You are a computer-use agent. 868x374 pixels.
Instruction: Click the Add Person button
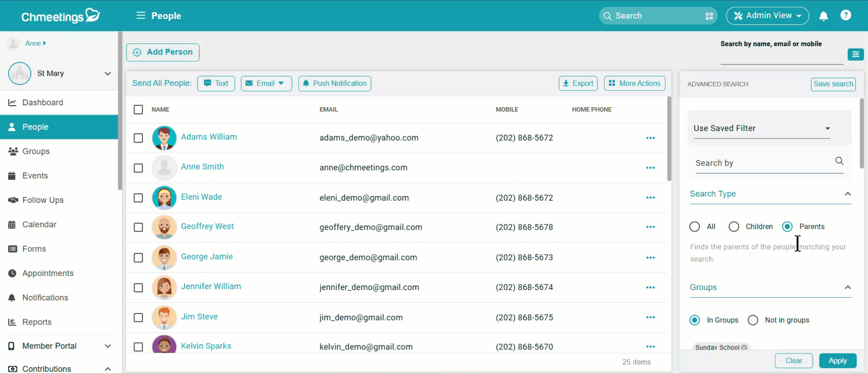[163, 52]
